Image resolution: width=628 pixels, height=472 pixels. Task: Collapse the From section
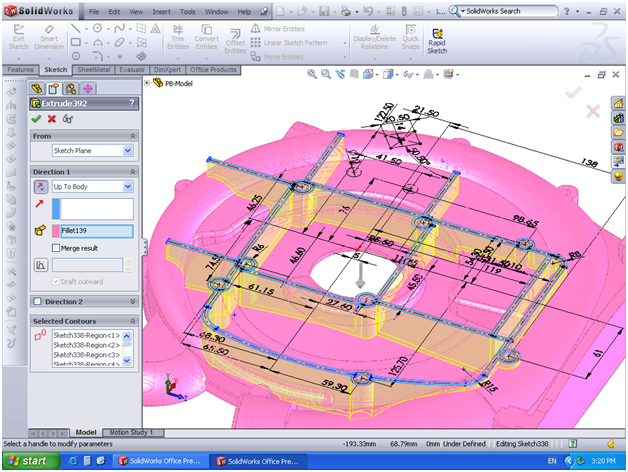pos(133,136)
